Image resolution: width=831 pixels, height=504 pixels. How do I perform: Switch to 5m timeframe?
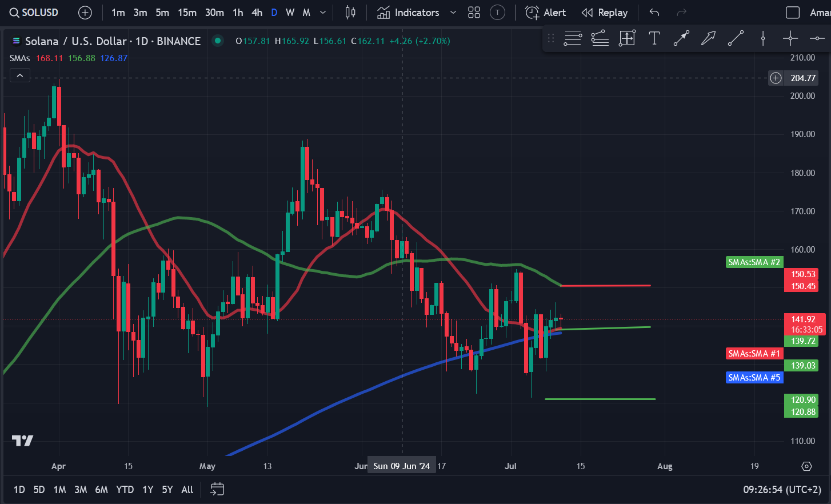tap(162, 13)
